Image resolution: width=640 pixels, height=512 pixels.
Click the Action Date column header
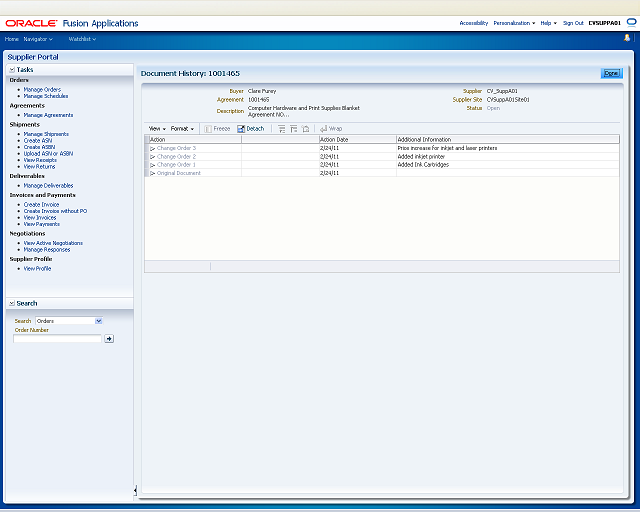coord(358,140)
